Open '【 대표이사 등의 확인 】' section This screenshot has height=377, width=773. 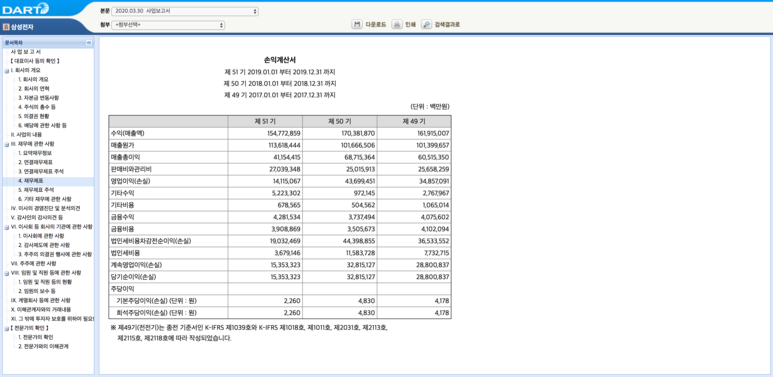(35, 61)
